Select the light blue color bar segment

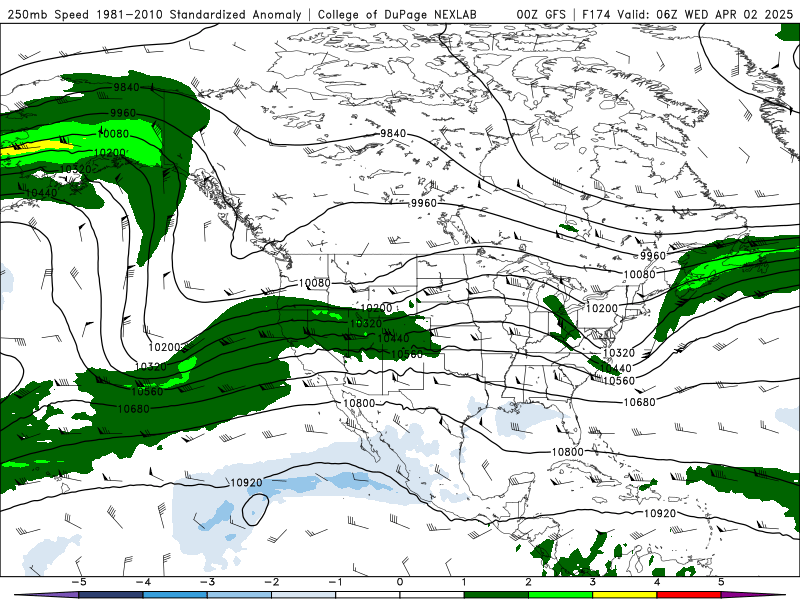pyautogui.click(x=239, y=595)
